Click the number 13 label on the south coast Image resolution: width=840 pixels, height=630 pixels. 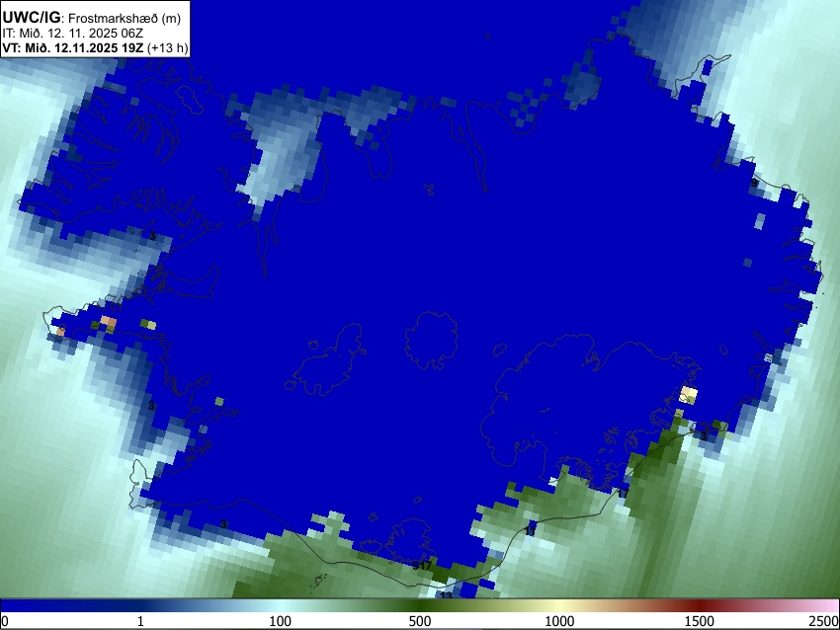(x=446, y=595)
